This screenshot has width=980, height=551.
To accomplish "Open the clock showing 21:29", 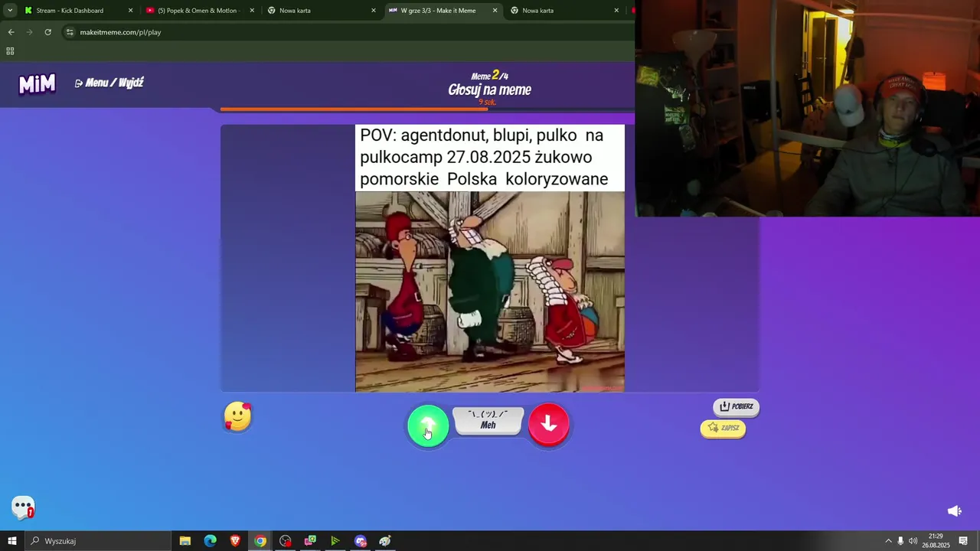I will pyautogui.click(x=936, y=541).
